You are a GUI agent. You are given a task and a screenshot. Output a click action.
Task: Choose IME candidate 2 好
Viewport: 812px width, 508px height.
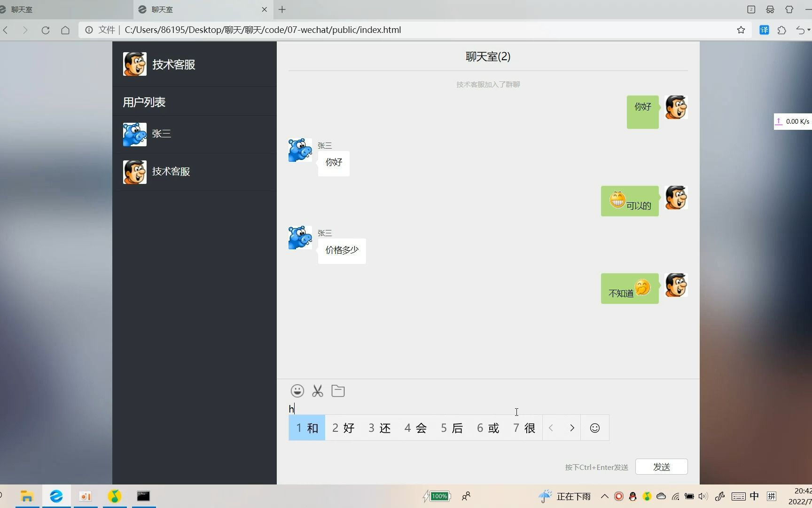coord(343,428)
